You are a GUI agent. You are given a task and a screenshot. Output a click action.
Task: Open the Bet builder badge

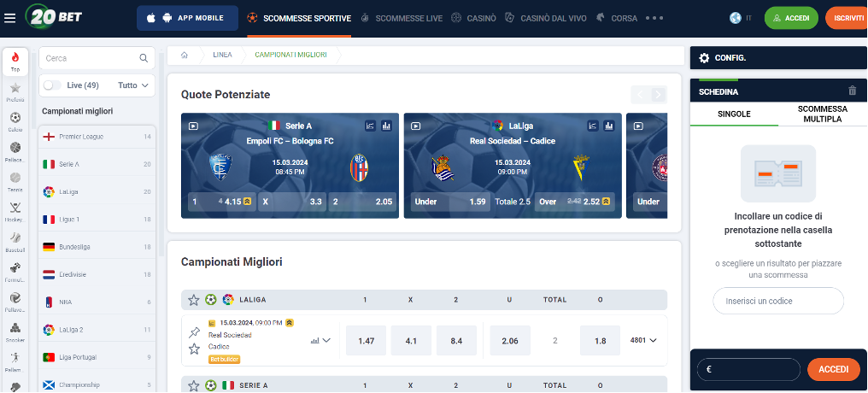(x=224, y=359)
